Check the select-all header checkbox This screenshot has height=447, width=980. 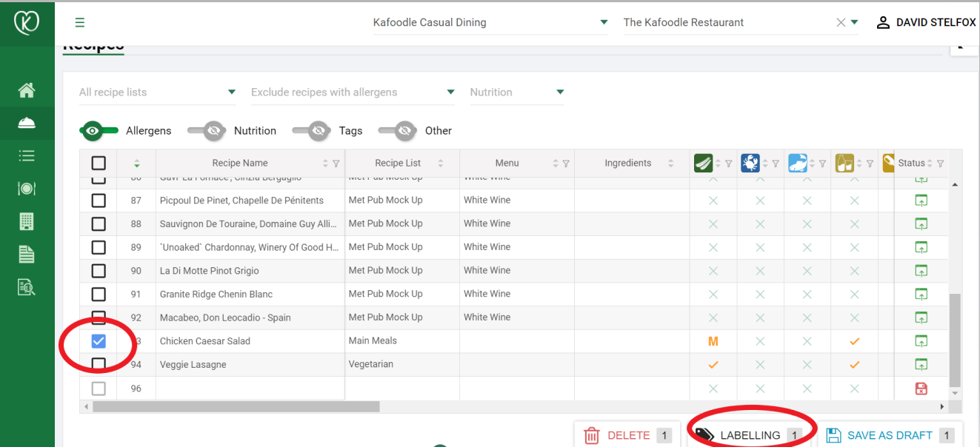(x=99, y=164)
